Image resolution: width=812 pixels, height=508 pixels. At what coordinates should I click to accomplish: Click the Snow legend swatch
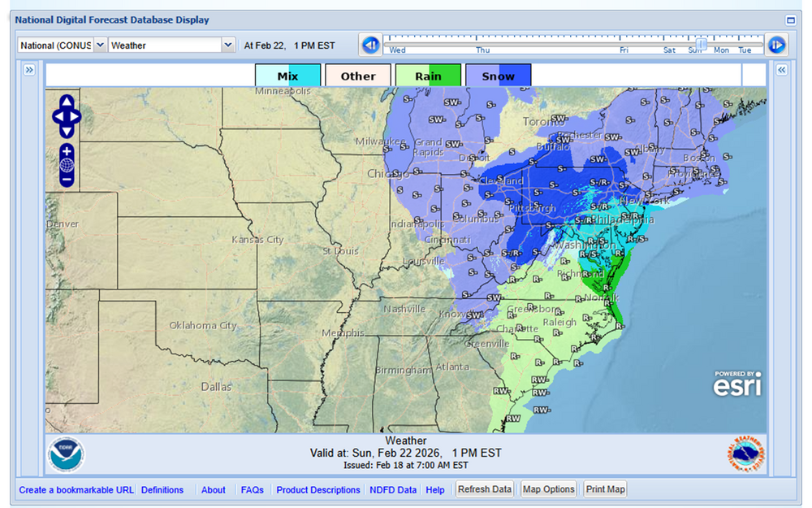tap(498, 76)
